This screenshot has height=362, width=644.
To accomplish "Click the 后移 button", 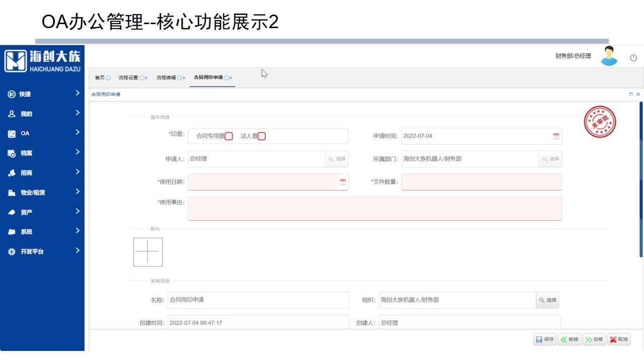I will click(594, 339).
